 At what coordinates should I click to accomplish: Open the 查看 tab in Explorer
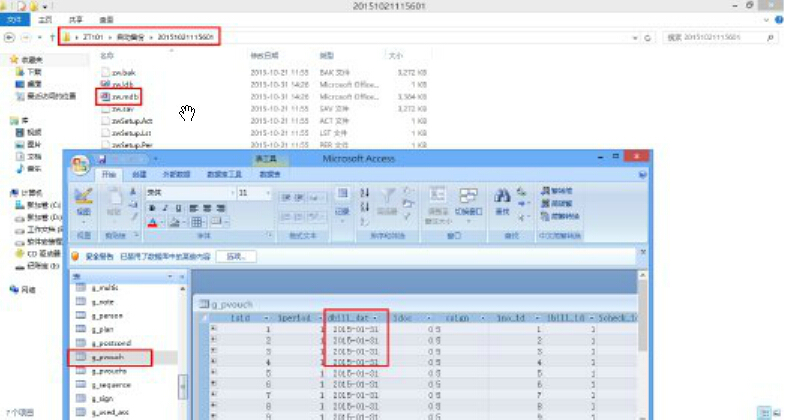106,20
